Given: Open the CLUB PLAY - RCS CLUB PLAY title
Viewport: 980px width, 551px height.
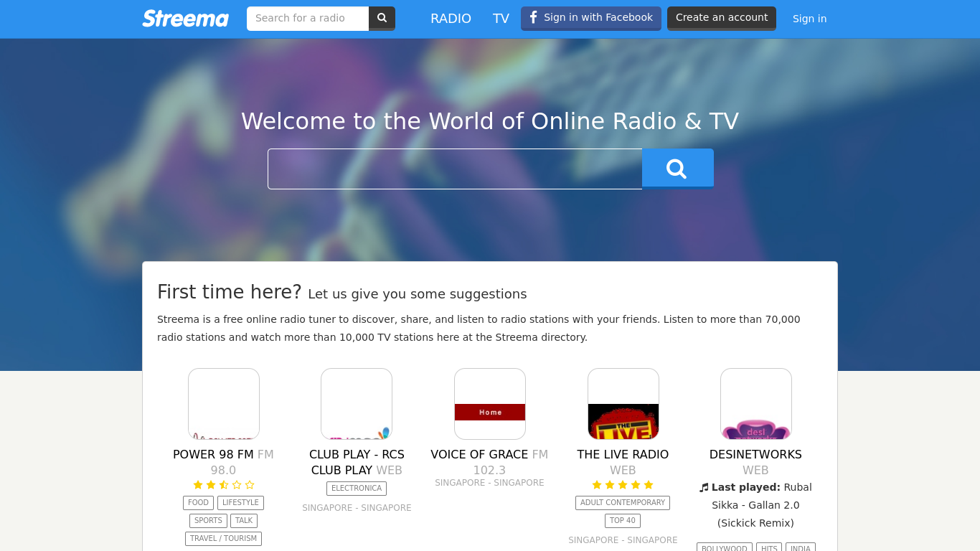Looking at the screenshot, I should point(357,462).
